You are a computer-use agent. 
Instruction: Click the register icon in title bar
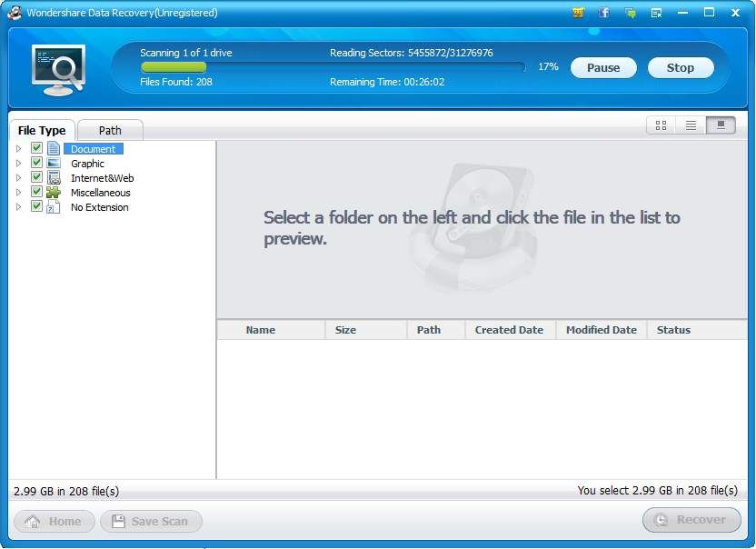click(x=656, y=13)
